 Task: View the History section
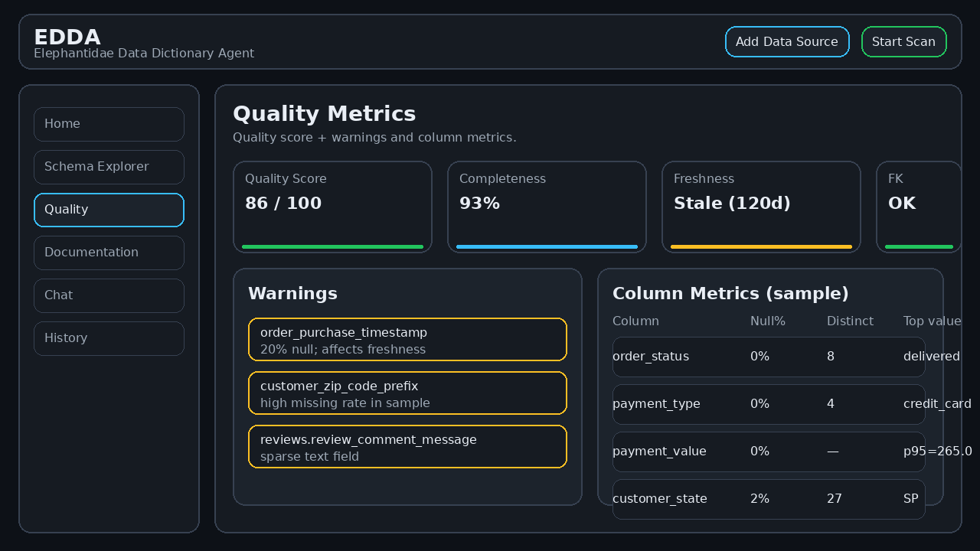pos(109,338)
